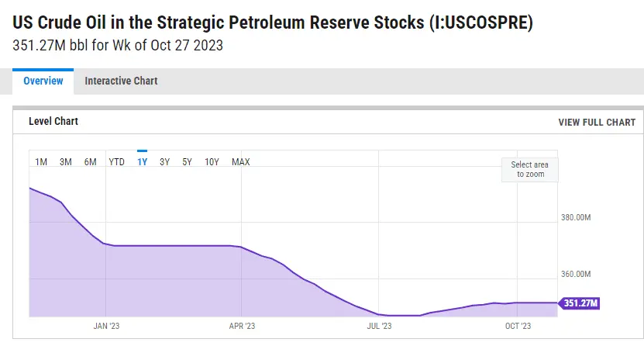The image size is (644, 346).
Task: Select the 3M time range
Action: tap(66, 161)
